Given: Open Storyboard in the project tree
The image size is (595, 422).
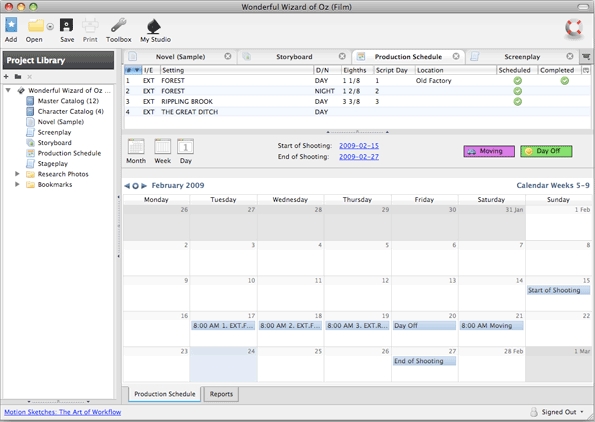Looking at the screenshot, I should click(x=54, y=143).
